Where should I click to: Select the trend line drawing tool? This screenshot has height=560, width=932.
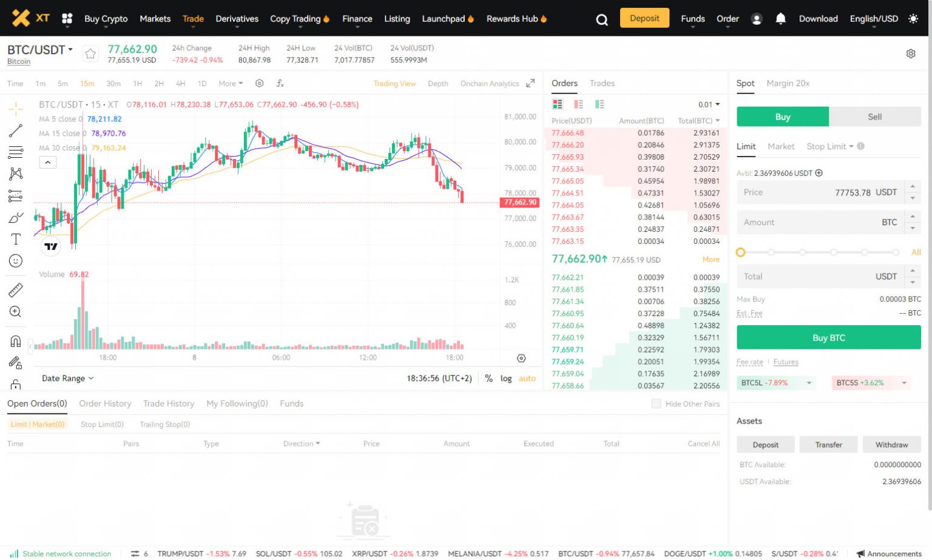[x=16, y=130]
